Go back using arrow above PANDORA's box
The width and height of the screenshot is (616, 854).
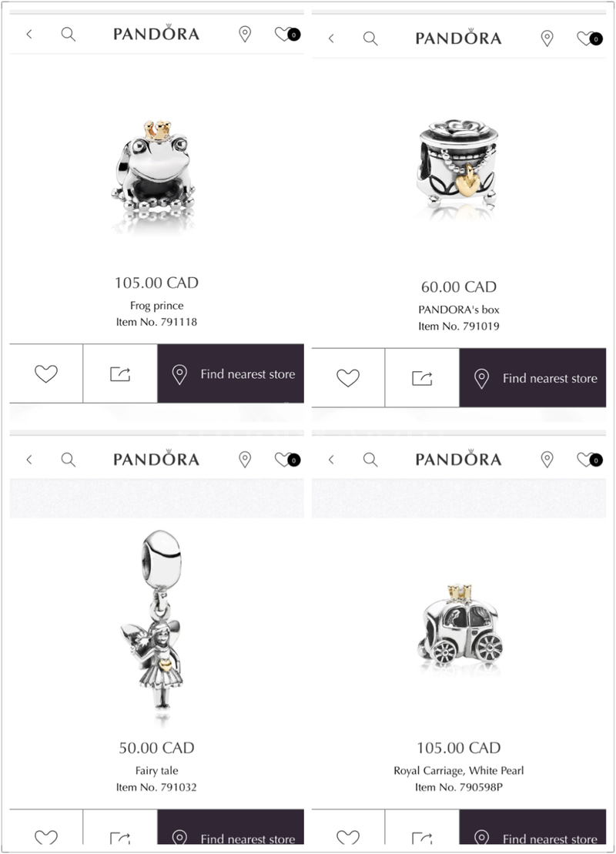pos(331,39)
